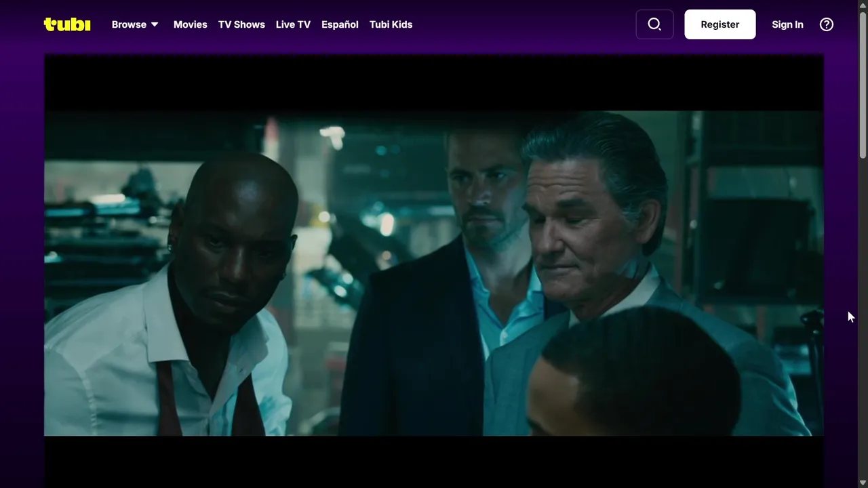Go to Tubi Kids
The height and width of the screenshot is (488, 868).
click(x=391, y=24)
